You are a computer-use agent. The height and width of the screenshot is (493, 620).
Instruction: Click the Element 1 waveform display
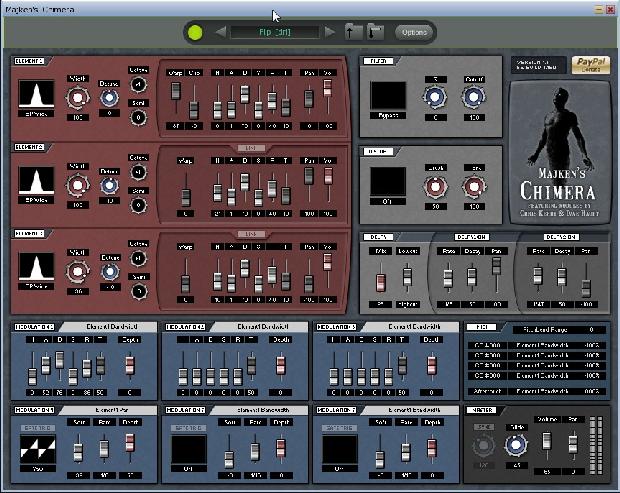pyautogui.click(x=36, y=93)
